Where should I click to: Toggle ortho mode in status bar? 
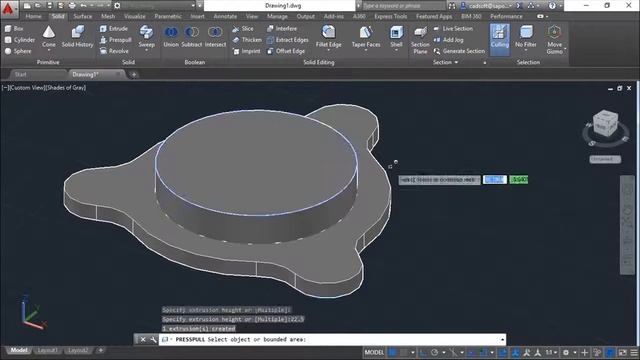click(x=423, y=352)
